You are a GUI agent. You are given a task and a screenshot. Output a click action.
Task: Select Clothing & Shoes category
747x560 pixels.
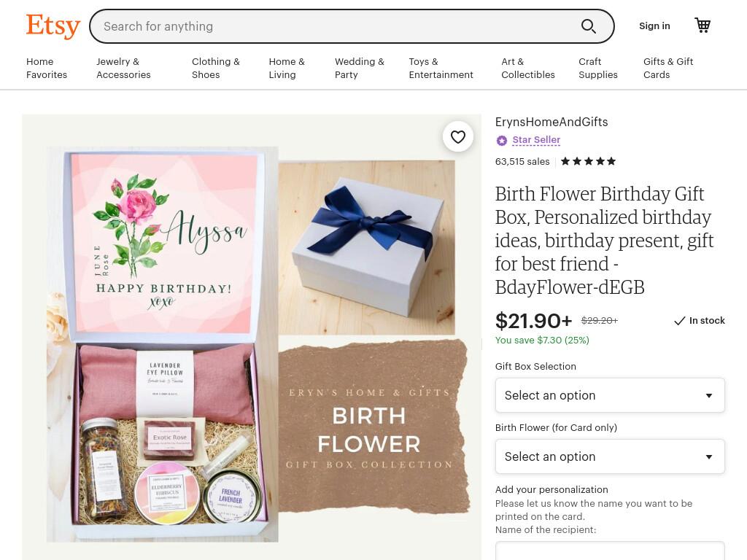[216, 68]
